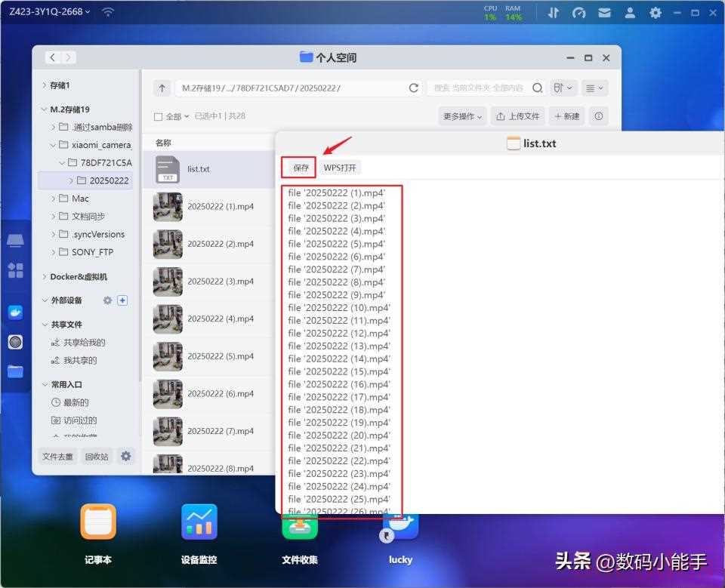Open the file info icon next to 新建

(598, 116)
